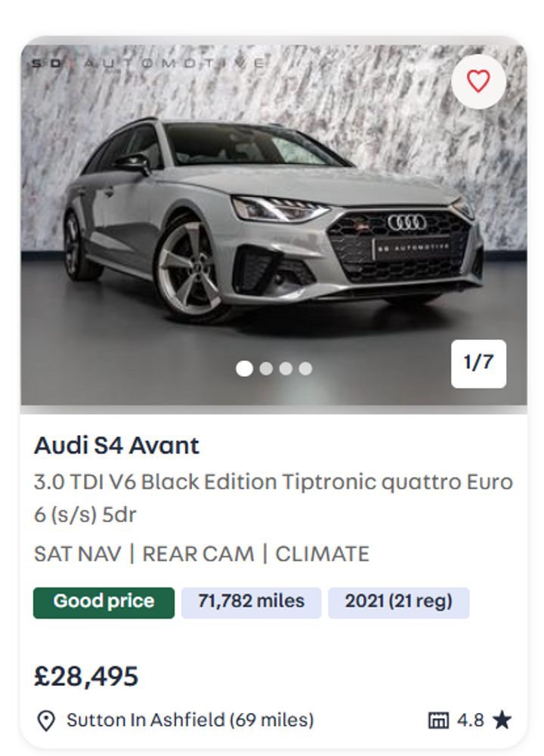Click the £28,495 price
Image resolution: width=544 pixels, height=756 pixels.
(86, 676)
